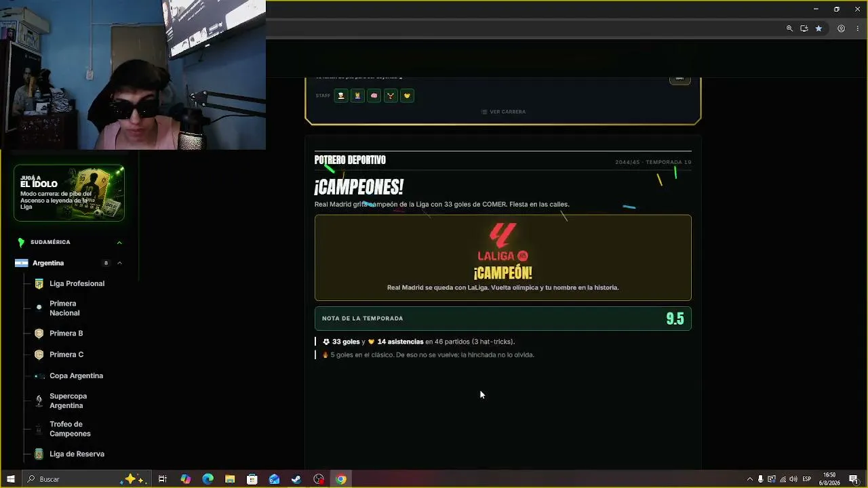
Task: Click the Primera C shield icon
Action: point(39,354)
